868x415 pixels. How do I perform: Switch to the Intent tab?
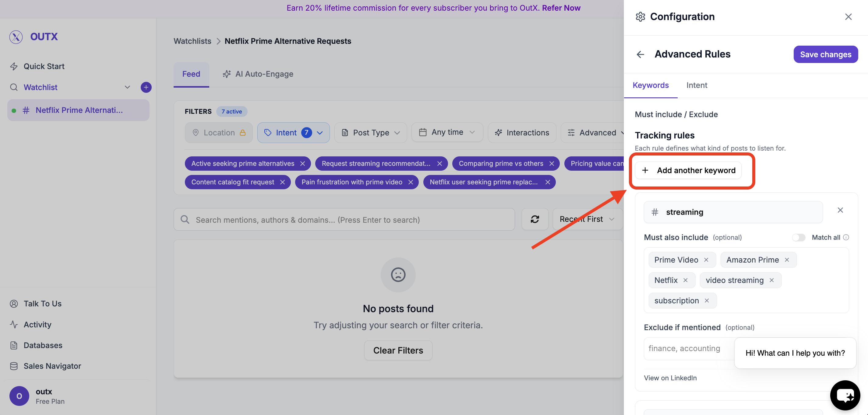697,85
